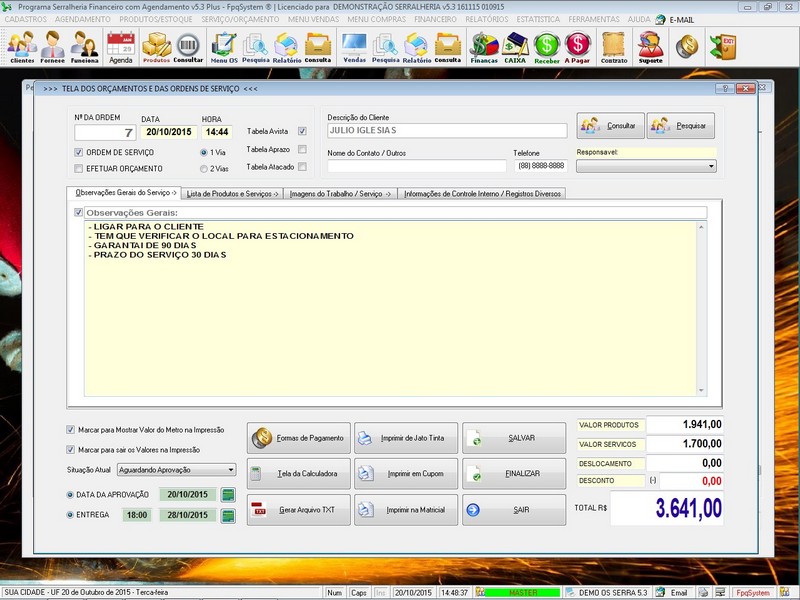Switch to Informações de Controle Interno tab
The height and width of the screenshot is (600, 800).
point(482,194)
